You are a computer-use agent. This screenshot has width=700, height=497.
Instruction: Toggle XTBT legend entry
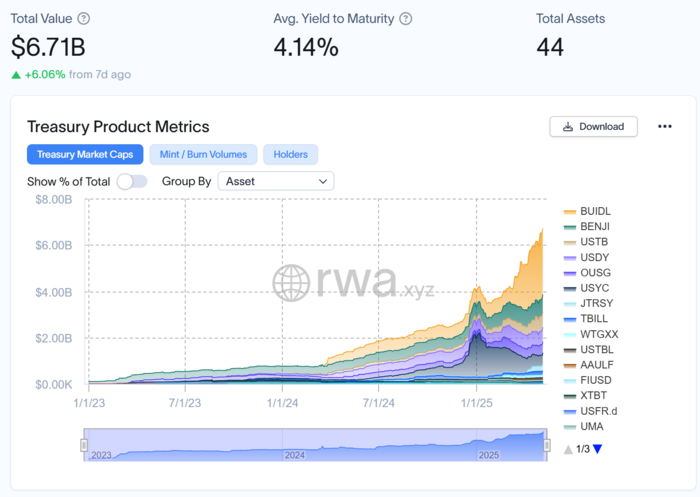[x=585, y=395]
